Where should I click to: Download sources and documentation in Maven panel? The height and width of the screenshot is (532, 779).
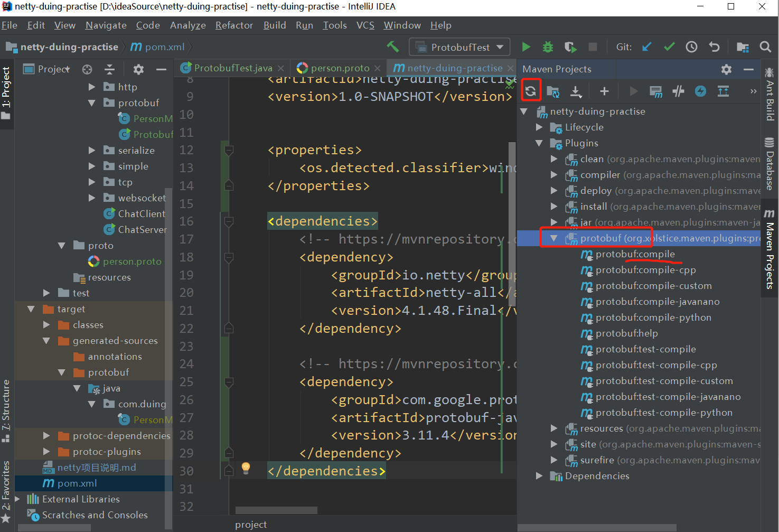click(x=576, y=91)
